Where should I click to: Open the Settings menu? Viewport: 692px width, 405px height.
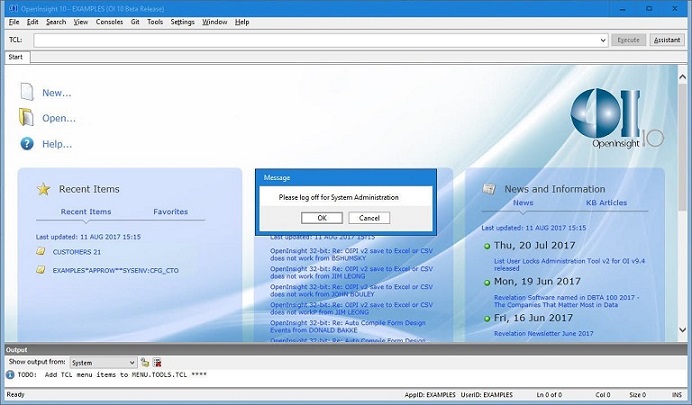(x=182, y=22)
